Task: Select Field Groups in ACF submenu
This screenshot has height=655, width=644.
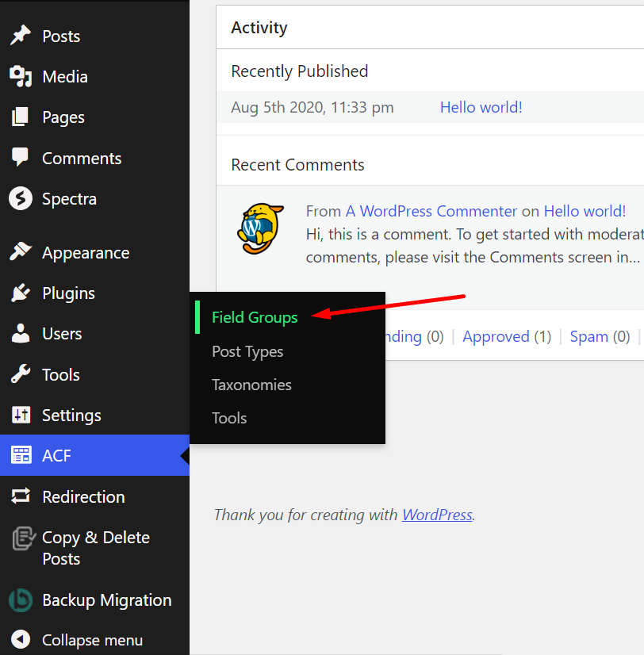Action: [255, 317]
